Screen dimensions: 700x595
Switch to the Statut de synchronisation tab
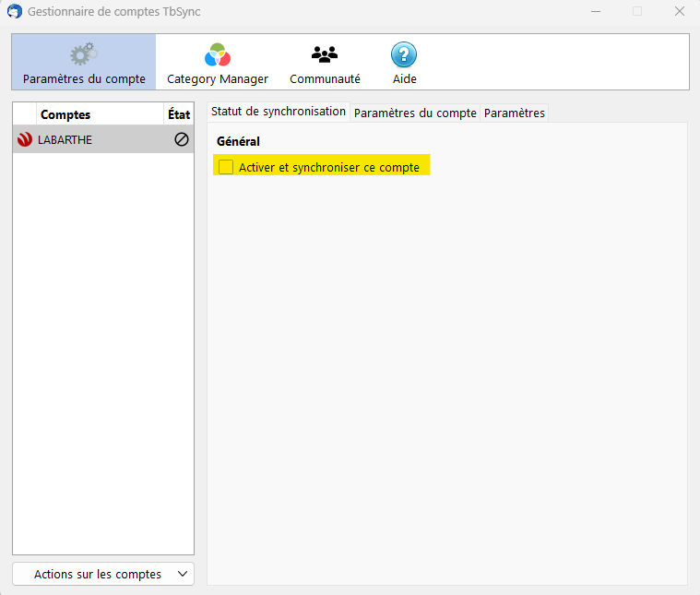click(x=279, y=112)
